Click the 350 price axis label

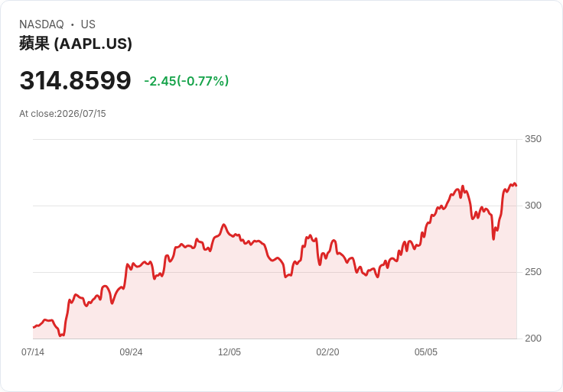point(533,139)
